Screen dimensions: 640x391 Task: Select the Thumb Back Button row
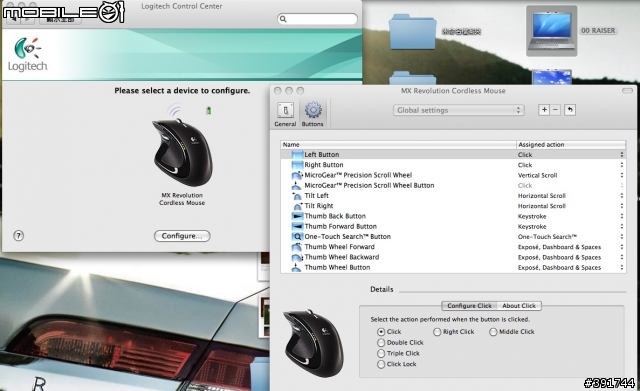tap(453, 216)
